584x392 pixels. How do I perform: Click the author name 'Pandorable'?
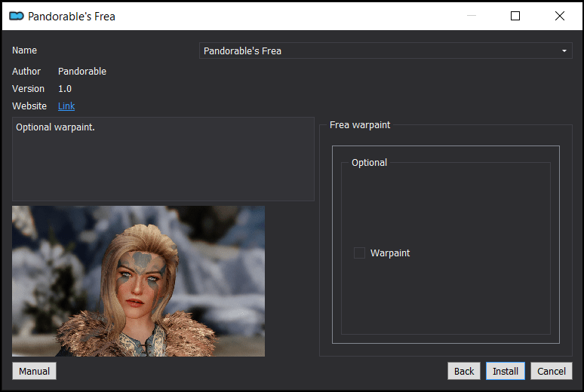pos(82,71)
